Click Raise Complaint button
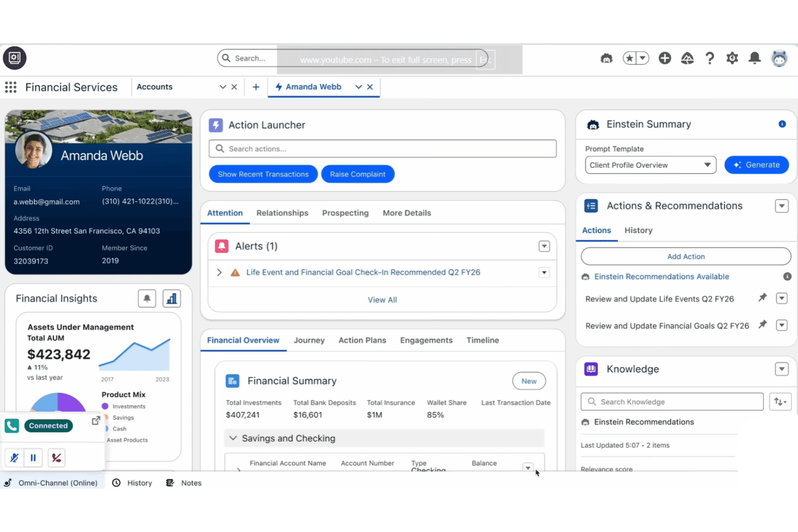The width and height of the screenshot is (798, 532). [357, 174]
